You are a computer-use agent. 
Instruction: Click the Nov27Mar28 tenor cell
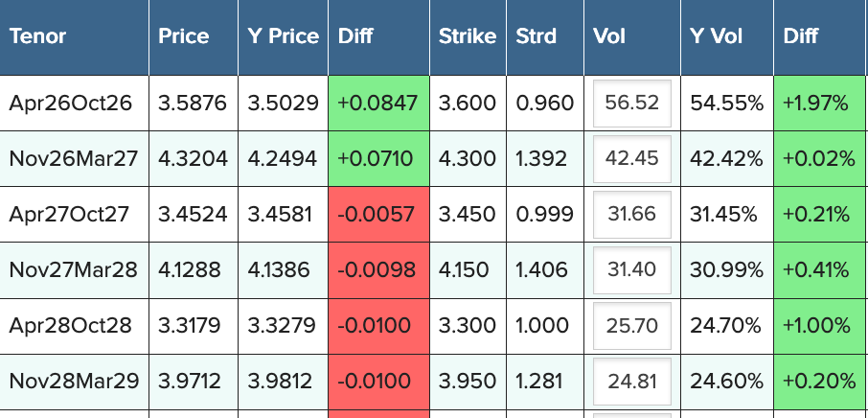(73, 269)
